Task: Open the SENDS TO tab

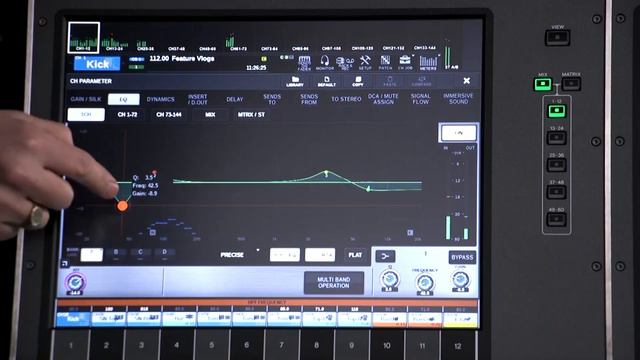Action: pyautogui.click(x=272, y=99)
